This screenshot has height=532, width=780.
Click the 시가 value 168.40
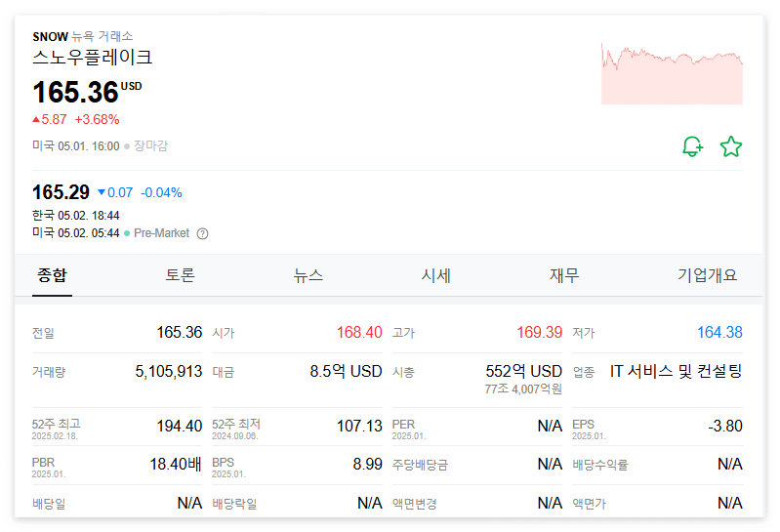coord(359,332)
